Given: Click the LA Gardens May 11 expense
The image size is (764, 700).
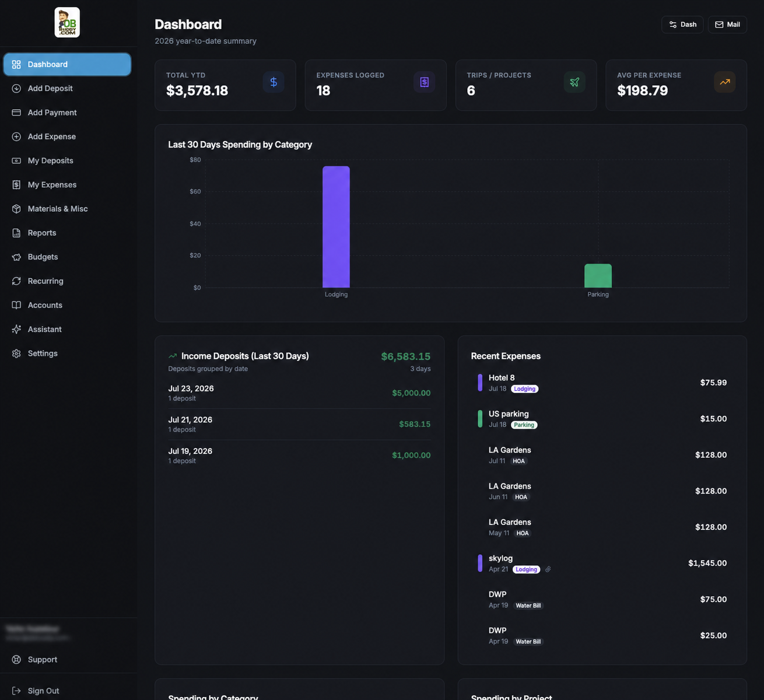Looking at the screenshot, I should pyautogui.click(x=602, y=527).
